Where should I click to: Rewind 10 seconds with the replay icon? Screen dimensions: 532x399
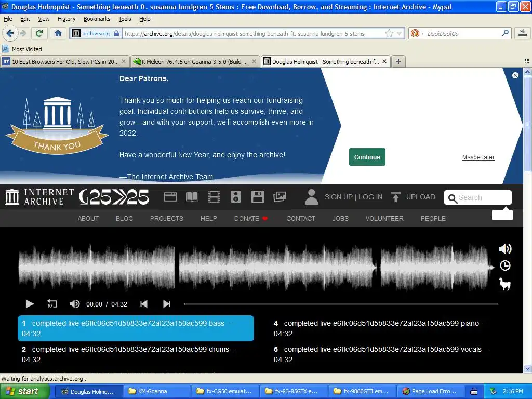click(x=52, y=304)
